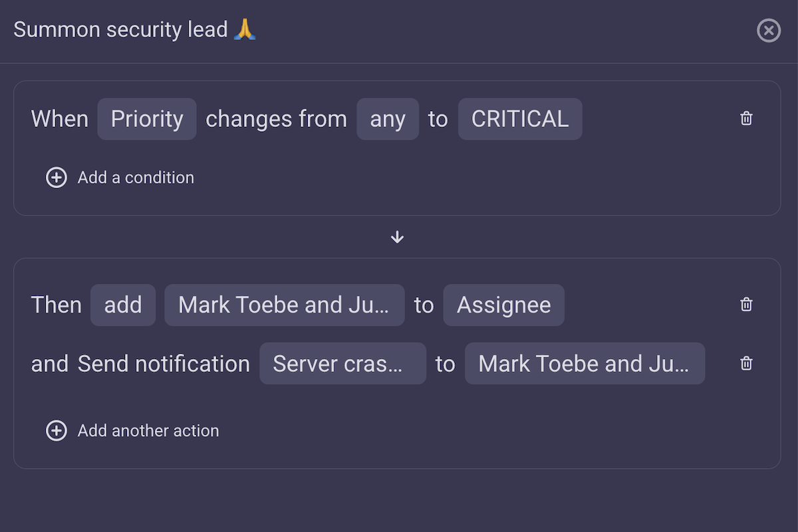Click the 'Summon security lead' title
798x532 pixels.
120,30
